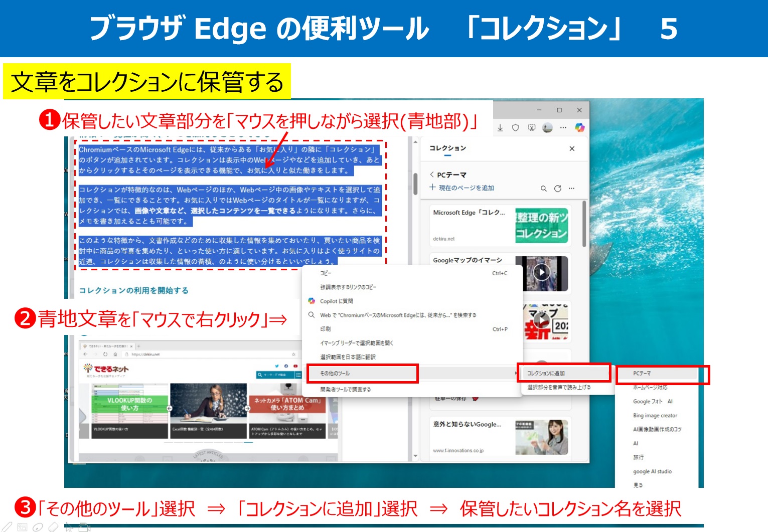Search within the PCテーマ collection

point(543,189)
